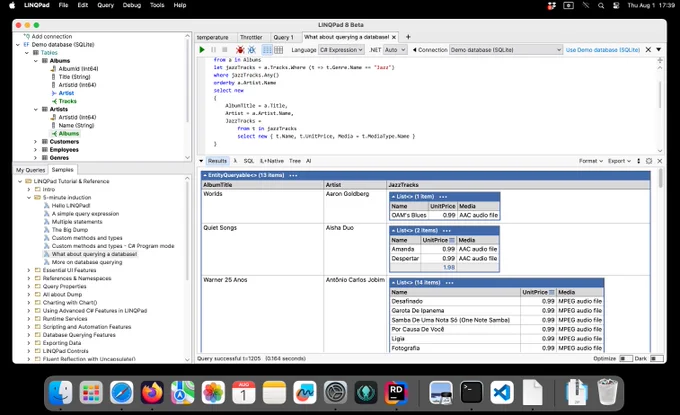Click the ellipsis beside EntityQueryable (13 items)
This screenshot has height=415, width=680.
(x=293, y=175)
